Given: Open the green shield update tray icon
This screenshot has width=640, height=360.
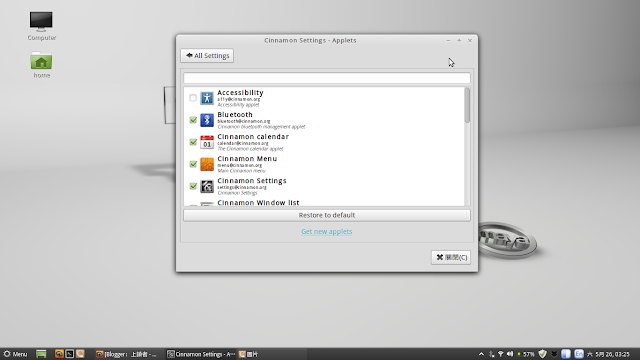Looking at the screenshot, I should click(542, 354).
